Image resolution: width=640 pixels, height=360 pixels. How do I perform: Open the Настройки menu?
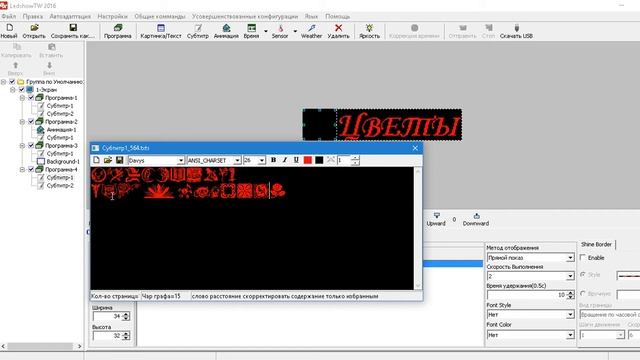pyautogui.click(x=113, y=16)
